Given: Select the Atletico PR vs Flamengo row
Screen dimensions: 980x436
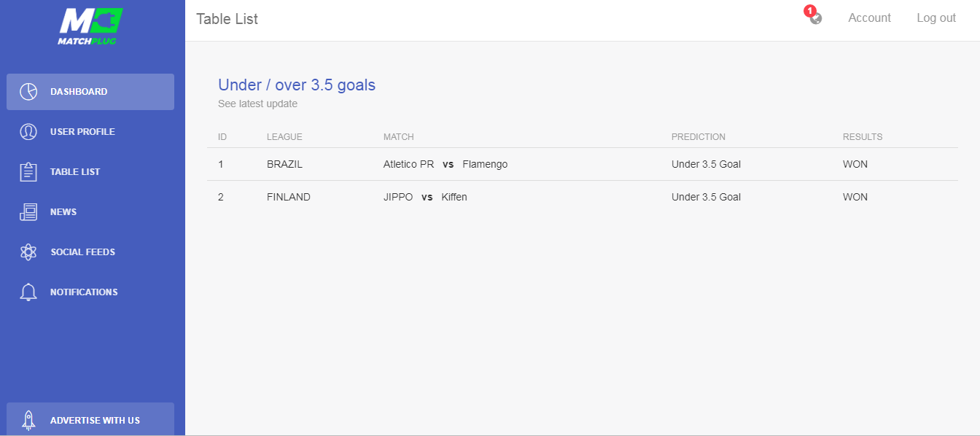Looking at the screenshot, I should pyautogui.click(x=445, y=165).
